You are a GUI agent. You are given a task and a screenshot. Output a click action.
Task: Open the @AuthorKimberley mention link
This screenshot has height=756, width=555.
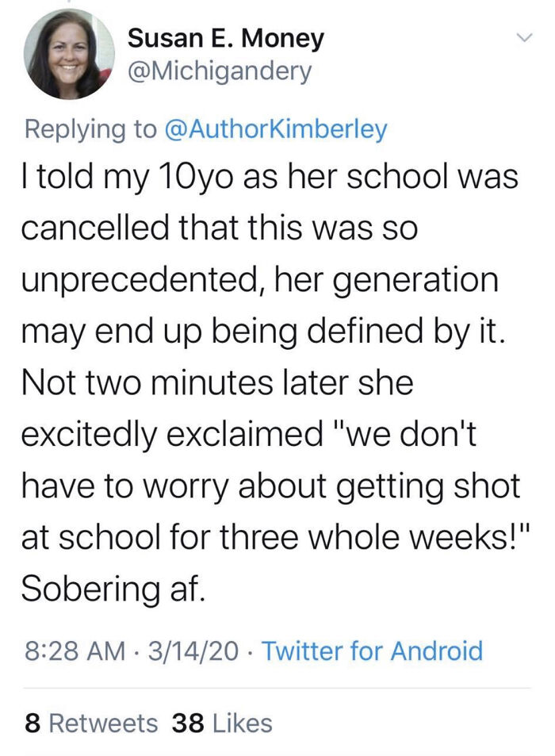click(275, 129)
